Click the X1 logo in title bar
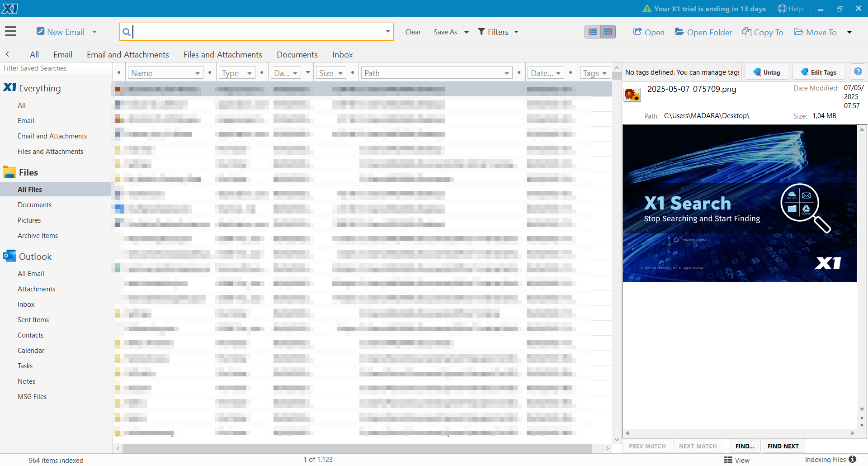 (9, 8)
